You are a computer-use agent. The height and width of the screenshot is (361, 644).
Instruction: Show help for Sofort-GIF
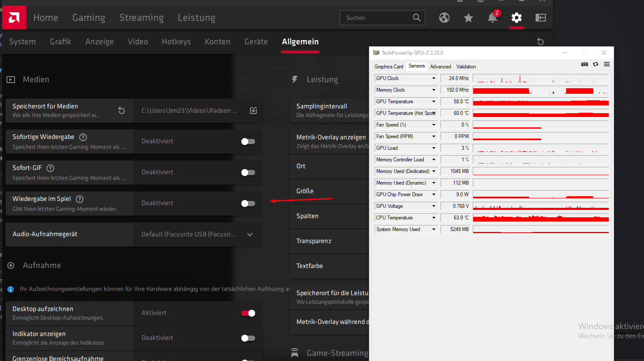pos(50,168)
